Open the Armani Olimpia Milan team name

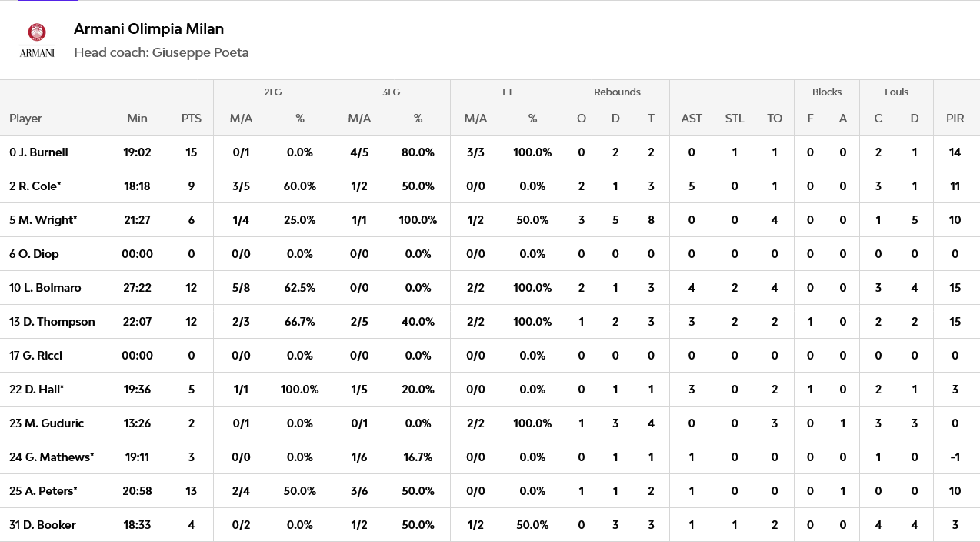tap(149, 29)
